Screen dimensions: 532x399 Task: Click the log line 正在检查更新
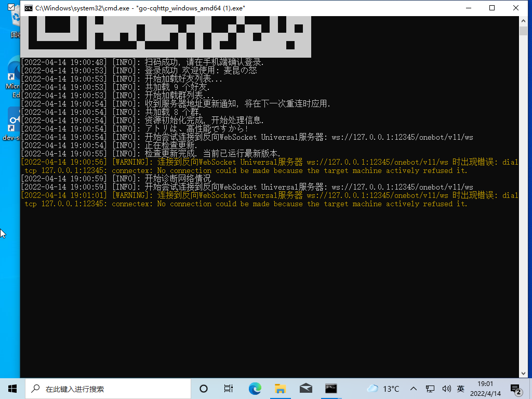pyautogui.click(x=109, y=145)
